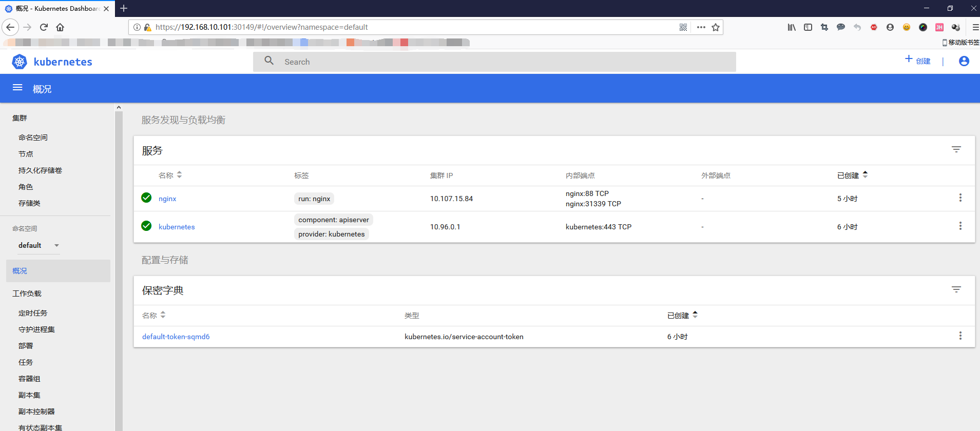Reload the page with the refresh icon
Image resolution: width=980 pixels, height=431 pixels.
(44, 27)
